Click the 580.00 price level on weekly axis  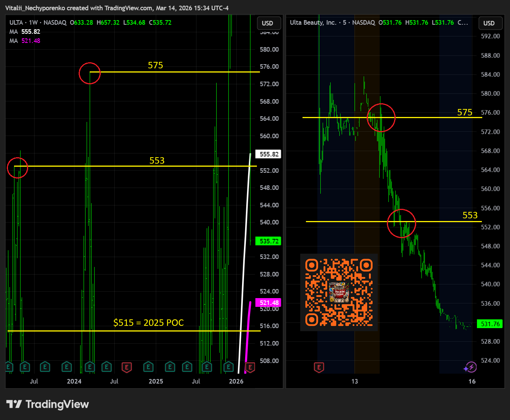(269, 49)
